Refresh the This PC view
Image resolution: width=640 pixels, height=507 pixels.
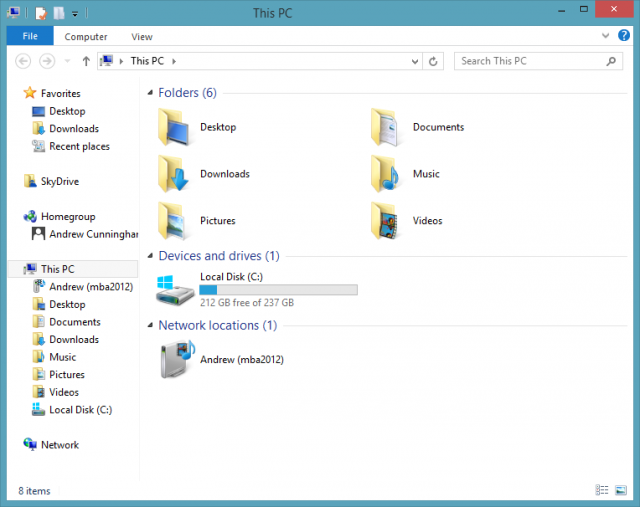click(433, 61)
